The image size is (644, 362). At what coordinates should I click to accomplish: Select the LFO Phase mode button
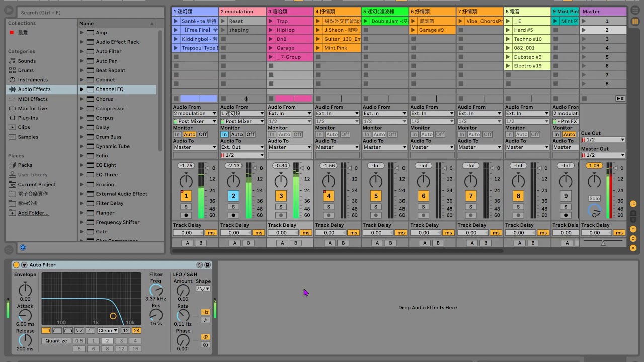pyautogui.click(x=205, y=337)
